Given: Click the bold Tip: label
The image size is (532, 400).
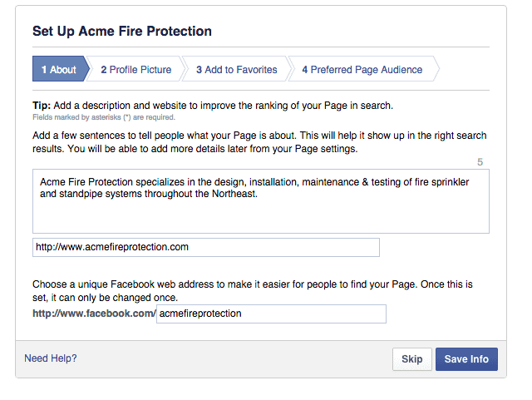Looking at the screenshot, I should [x=42, y=106].
